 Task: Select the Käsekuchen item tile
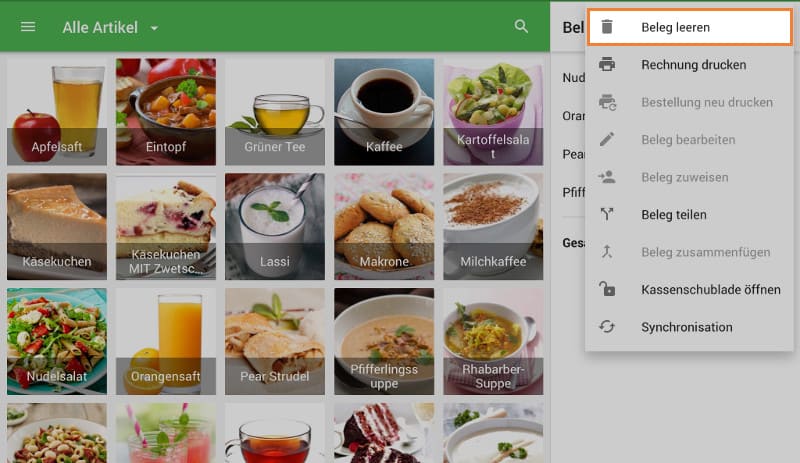(x=57, y=226)
